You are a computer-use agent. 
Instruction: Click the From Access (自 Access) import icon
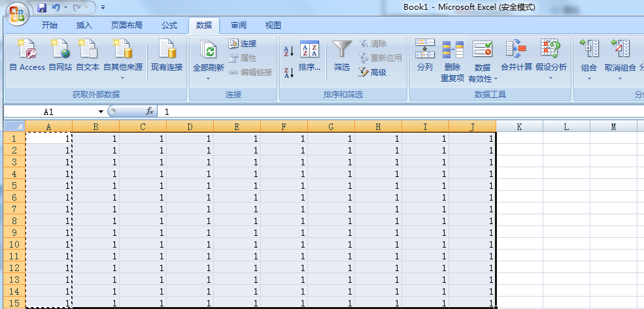click(x=27, y=50)
